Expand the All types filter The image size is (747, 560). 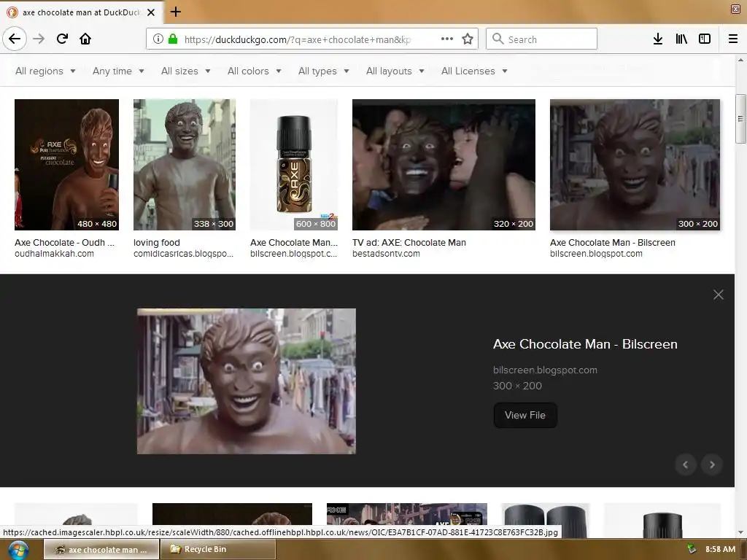pos(323,71)
